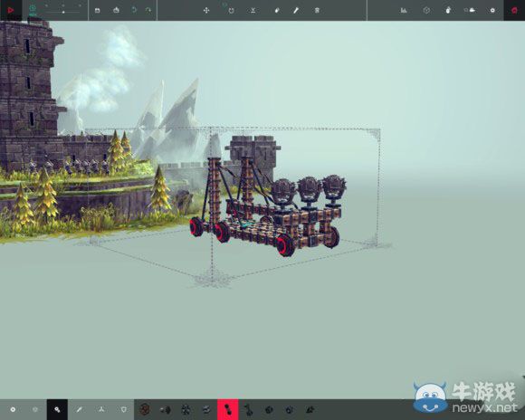Switch to the armour shield category tab
The height and width of the screenshot is (420, 525).
[x=123, y=409]
